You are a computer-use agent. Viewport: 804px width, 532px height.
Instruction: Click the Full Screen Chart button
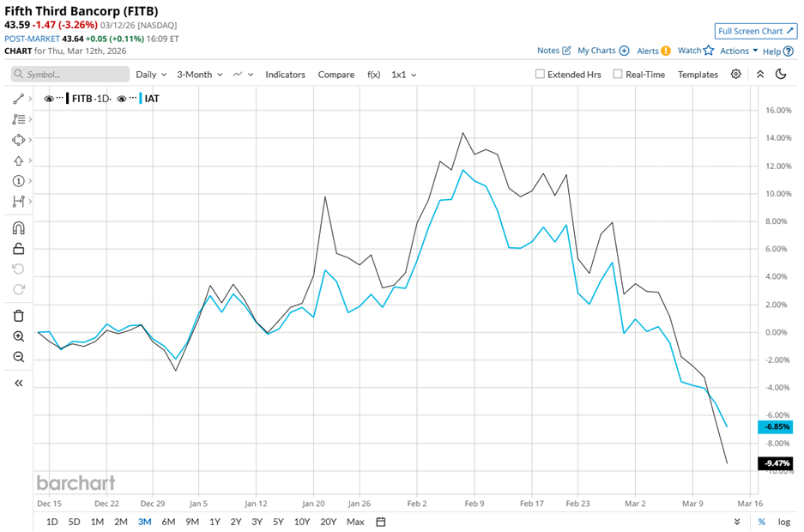click(x=755, y=31)
